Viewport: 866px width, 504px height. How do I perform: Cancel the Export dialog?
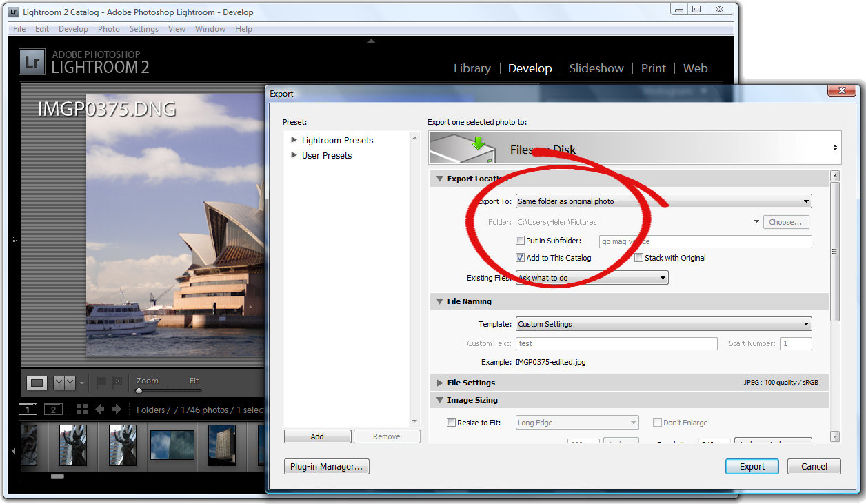814,467
